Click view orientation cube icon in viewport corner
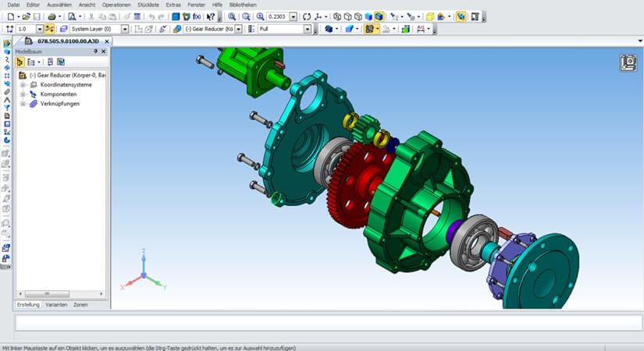Viewport: 644px width, 351px height. point(628,63)
